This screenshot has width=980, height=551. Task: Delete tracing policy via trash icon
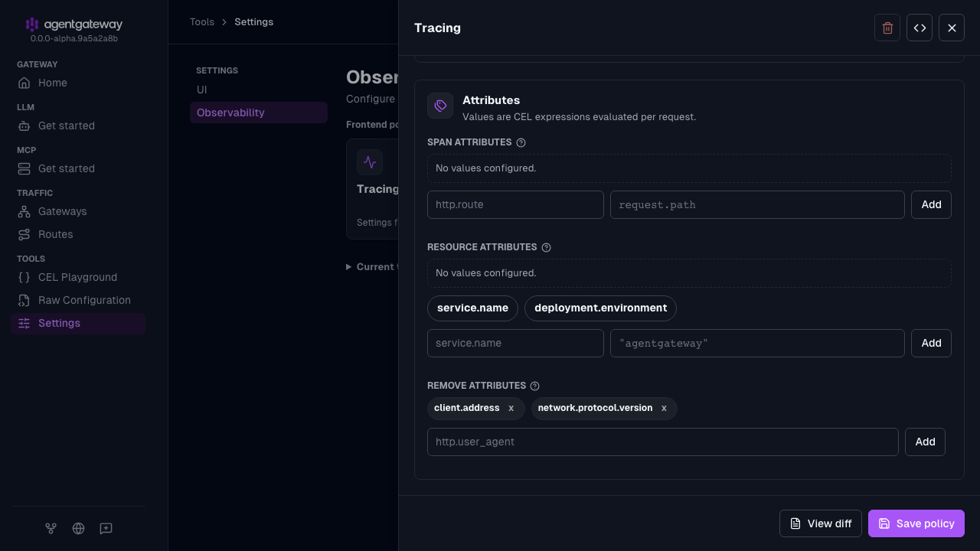(x=887, y=28)
